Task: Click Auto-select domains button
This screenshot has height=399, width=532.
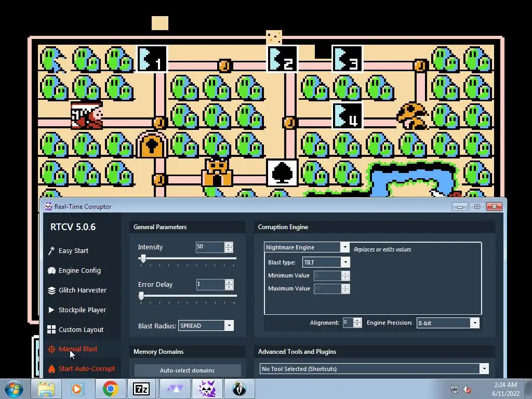Action: click(188, 370)
